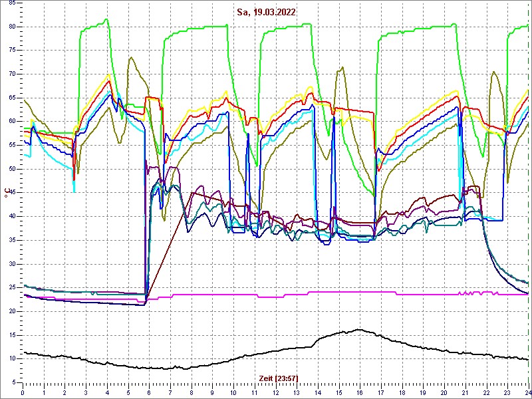The image size is (532, 399).
Task: Select the 85 value on the temperature axis
Action: pos(11,3)
